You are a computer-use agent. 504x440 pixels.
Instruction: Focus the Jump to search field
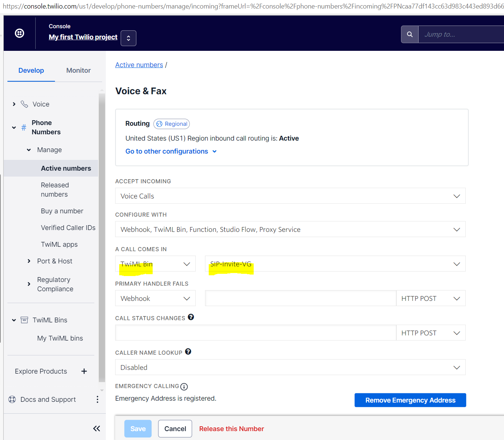pyautogui.click(x=461, y=35)
